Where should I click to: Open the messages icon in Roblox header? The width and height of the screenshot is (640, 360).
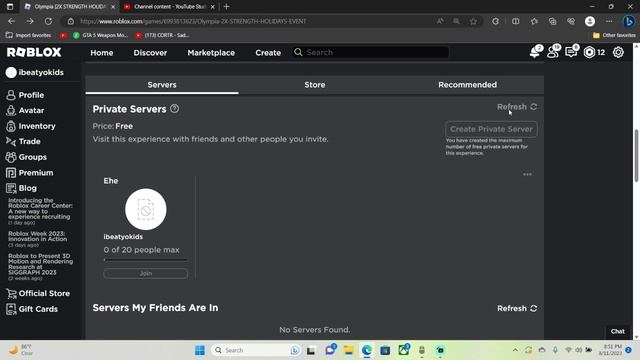point(571,52)
